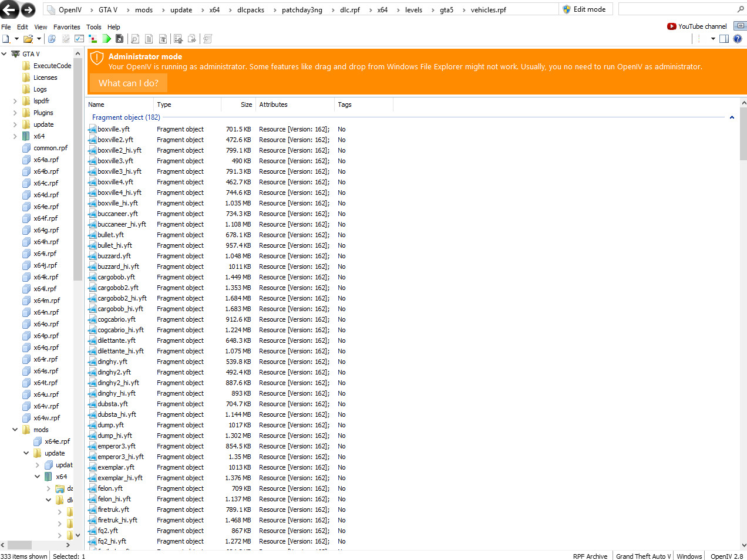Screen dimensions: 747x560
Task: Select the Plugins folder in tree
Action: click(43, 113)
